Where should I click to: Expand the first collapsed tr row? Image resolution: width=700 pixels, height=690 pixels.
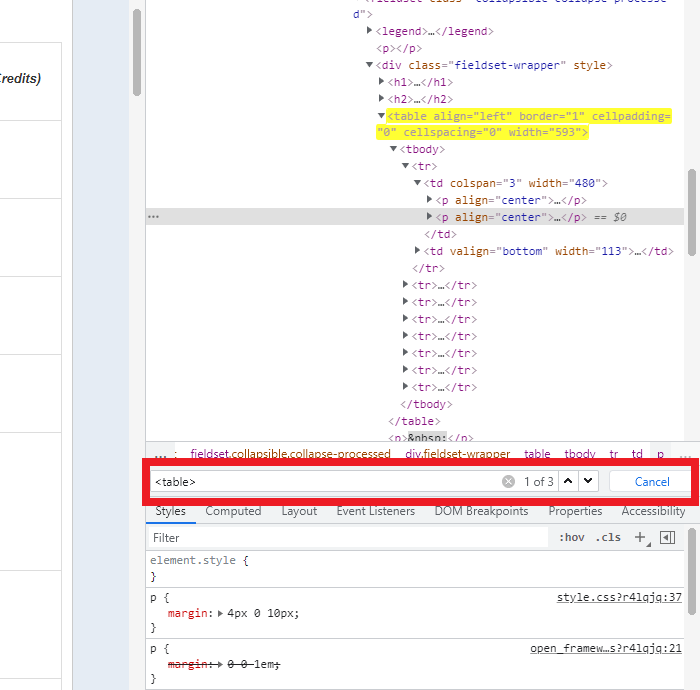[405, 284]
